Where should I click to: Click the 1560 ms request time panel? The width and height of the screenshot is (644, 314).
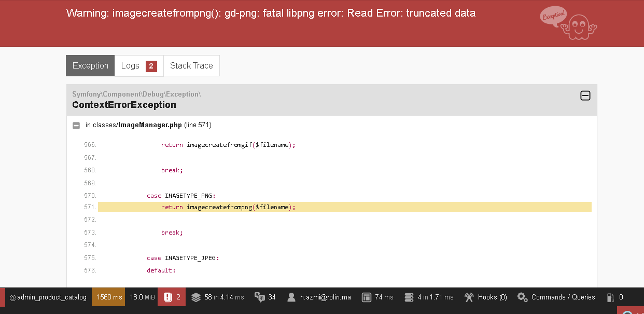tap(109, 297)
